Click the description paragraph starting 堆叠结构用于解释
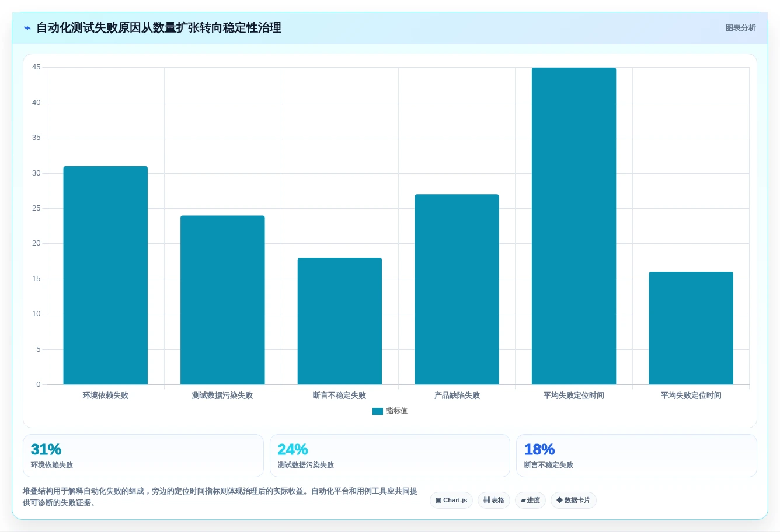 click(x=220, y=497)
